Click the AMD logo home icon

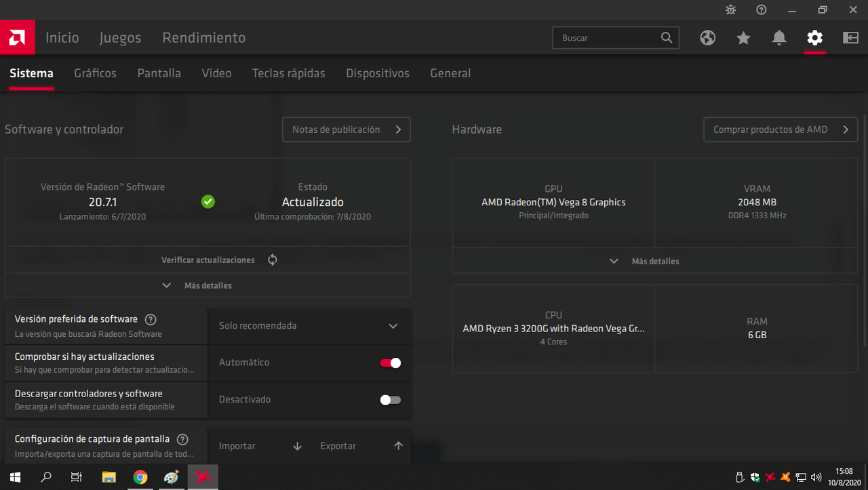tap(17, 37)
